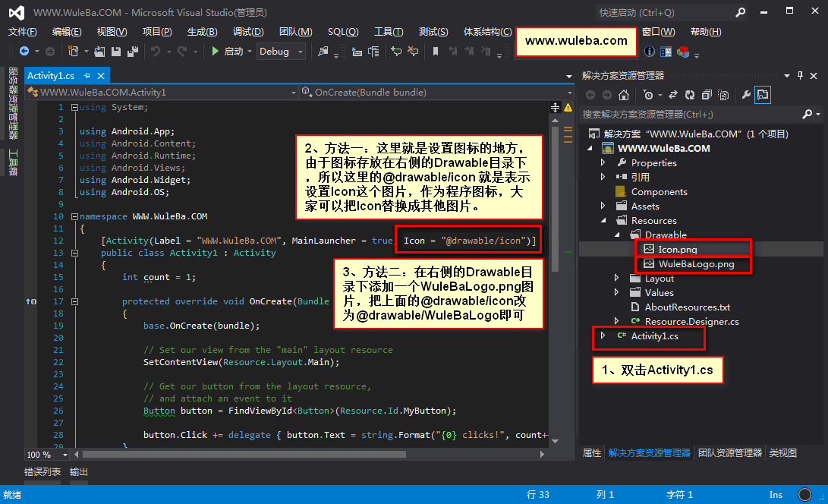
Task: Click the Toggle Bookmark icon
Action: coord(436,52)
